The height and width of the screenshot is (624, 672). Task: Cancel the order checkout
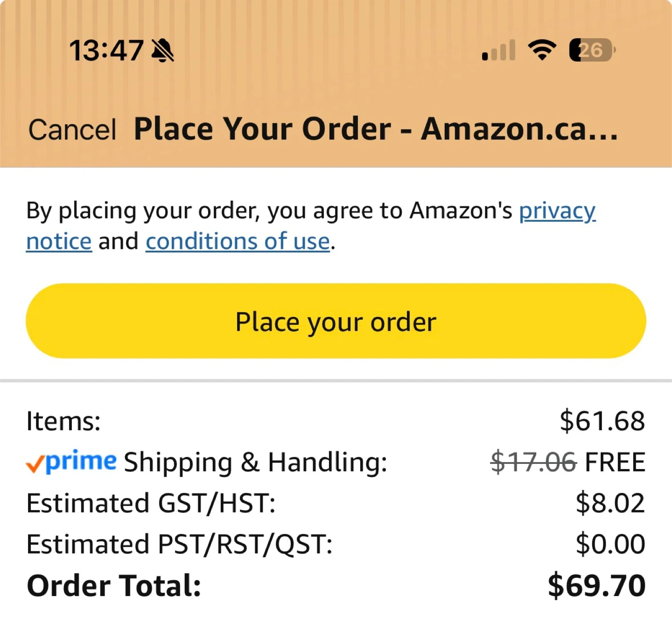tap(72, 129)
